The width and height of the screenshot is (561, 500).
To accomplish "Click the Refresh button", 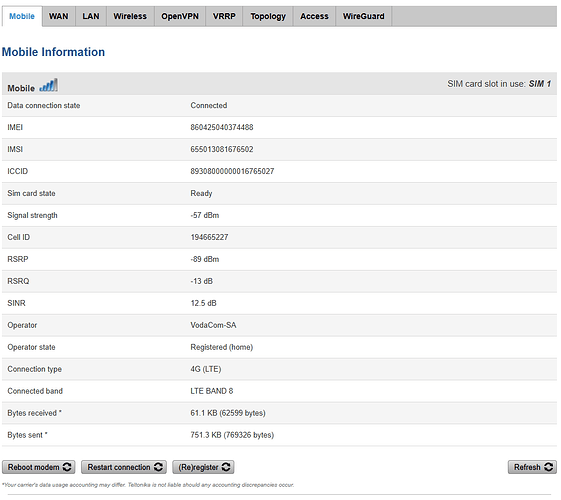I will tap(532, 467).
